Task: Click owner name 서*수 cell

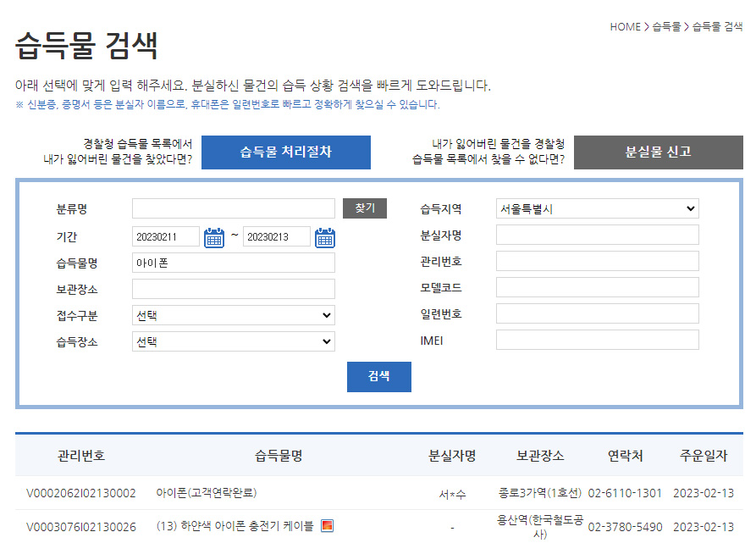Action: pos(452,495)
